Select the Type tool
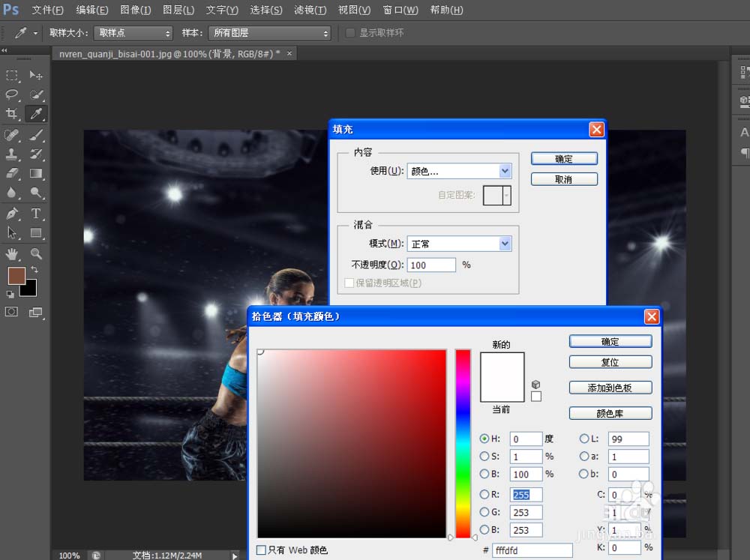Screen dimensions: 750x560 coord(35,213)
